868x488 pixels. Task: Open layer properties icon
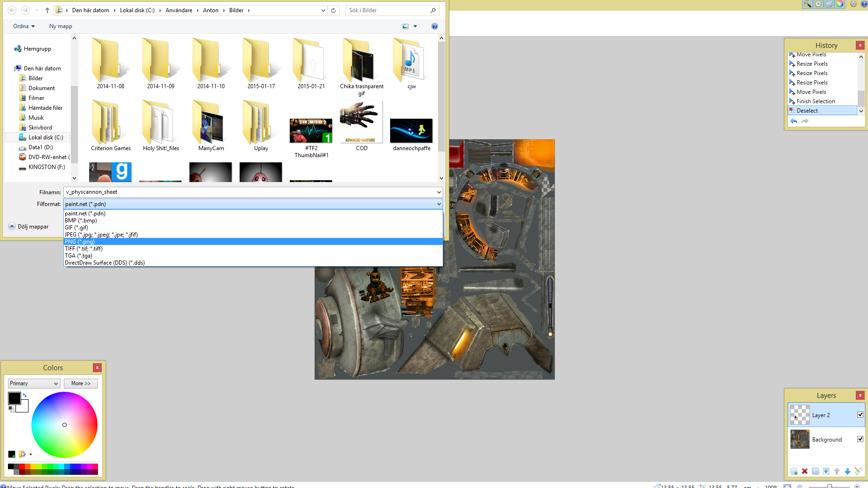[858, 471]
